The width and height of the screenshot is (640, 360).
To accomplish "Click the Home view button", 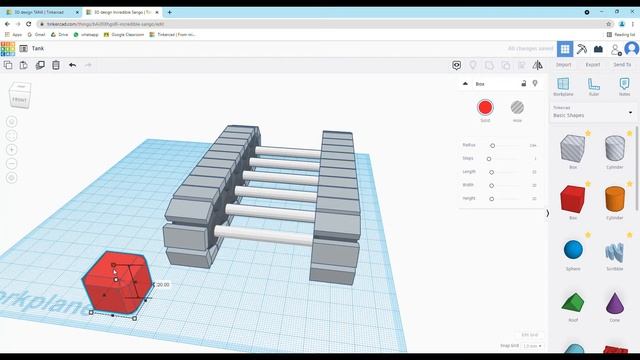I will coord(12,122).
